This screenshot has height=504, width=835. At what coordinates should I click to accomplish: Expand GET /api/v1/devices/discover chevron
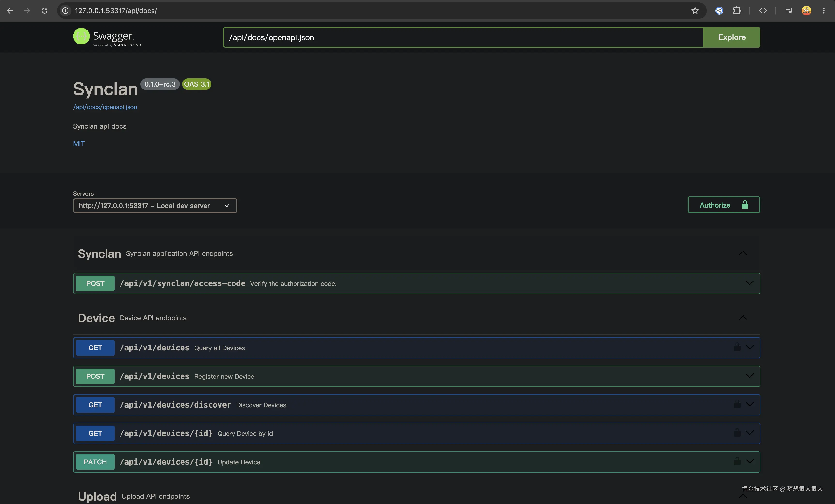(750, 404)
